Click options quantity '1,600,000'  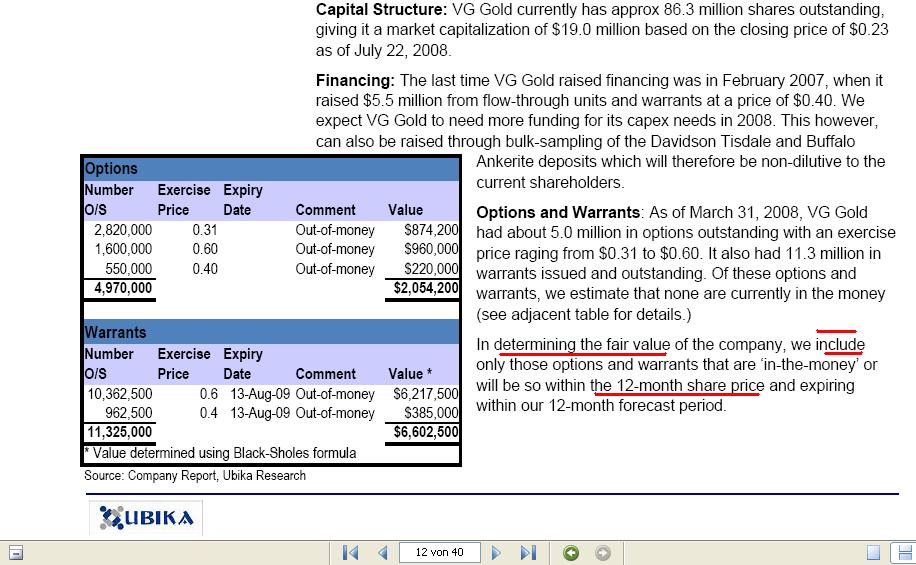click(123, 249)
